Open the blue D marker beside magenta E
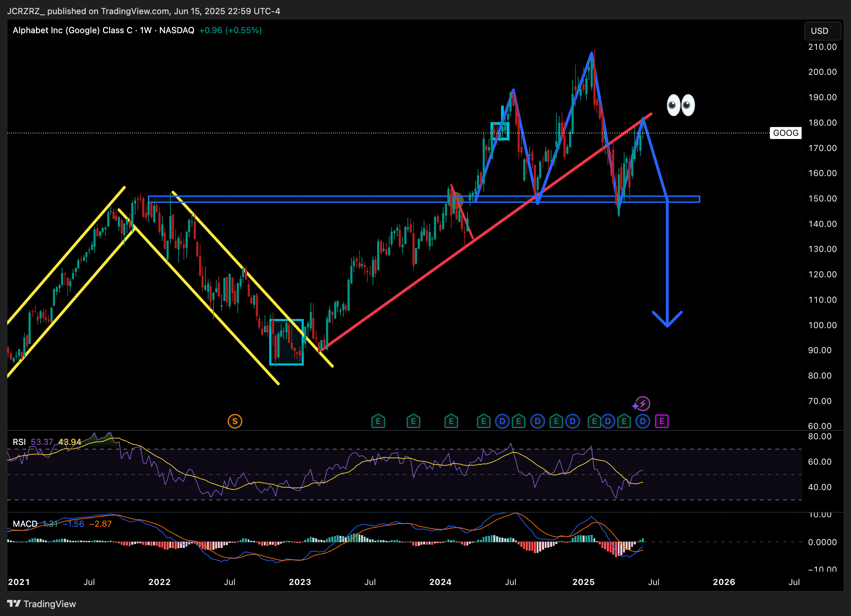 (643, 421)
